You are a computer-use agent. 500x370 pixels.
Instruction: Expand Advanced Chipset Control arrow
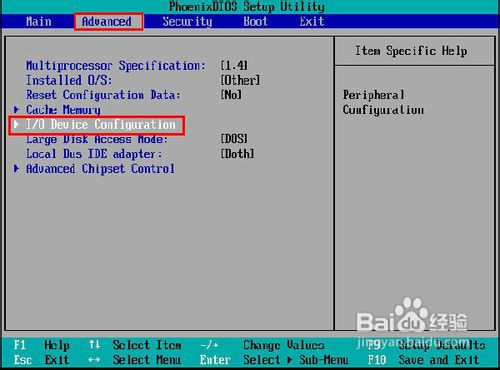[x=16, y=169]
